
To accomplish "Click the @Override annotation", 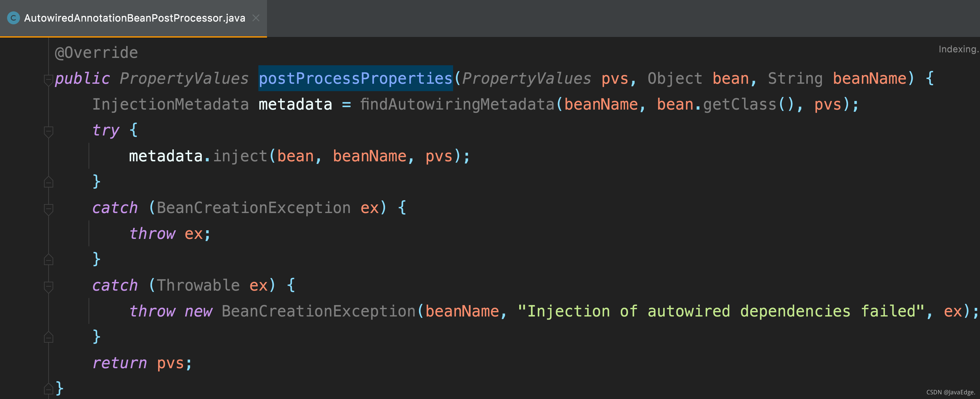I will [96, 53].
